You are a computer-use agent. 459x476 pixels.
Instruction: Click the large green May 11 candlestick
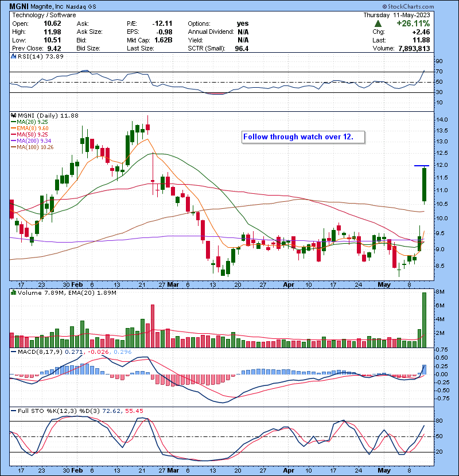[x=424, y=185]
